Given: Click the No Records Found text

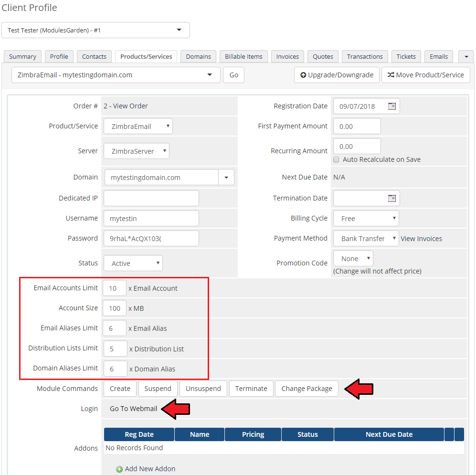Looking at the screenshot, I should (134, 448).
